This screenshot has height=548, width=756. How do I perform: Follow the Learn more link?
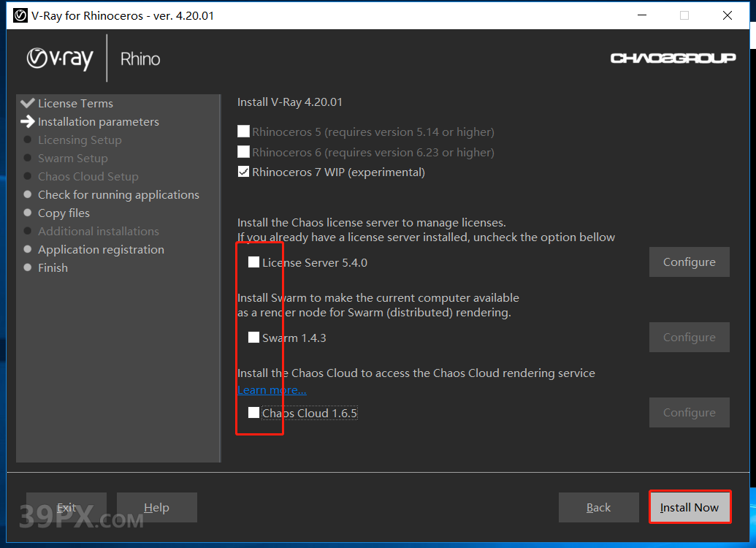click(x=272, y=390)
